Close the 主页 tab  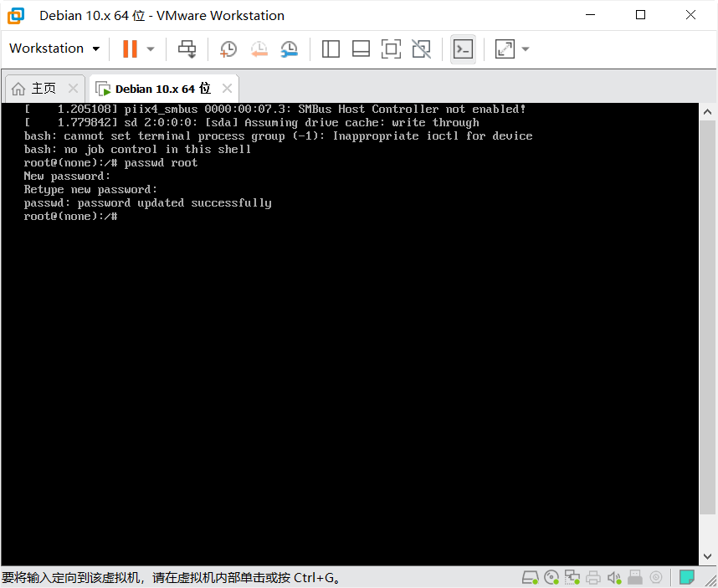tap(73, 89)
